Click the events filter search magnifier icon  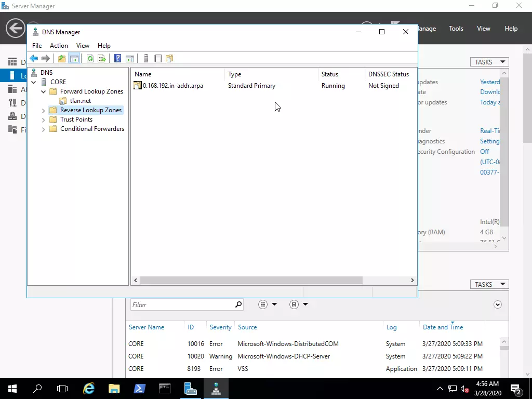pyautogui.click(x=238, y=304)
